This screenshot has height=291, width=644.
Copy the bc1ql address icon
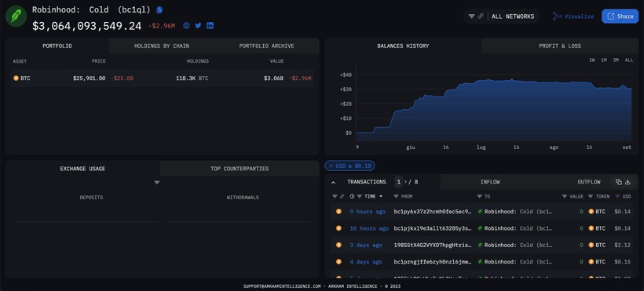pos(159,9)
